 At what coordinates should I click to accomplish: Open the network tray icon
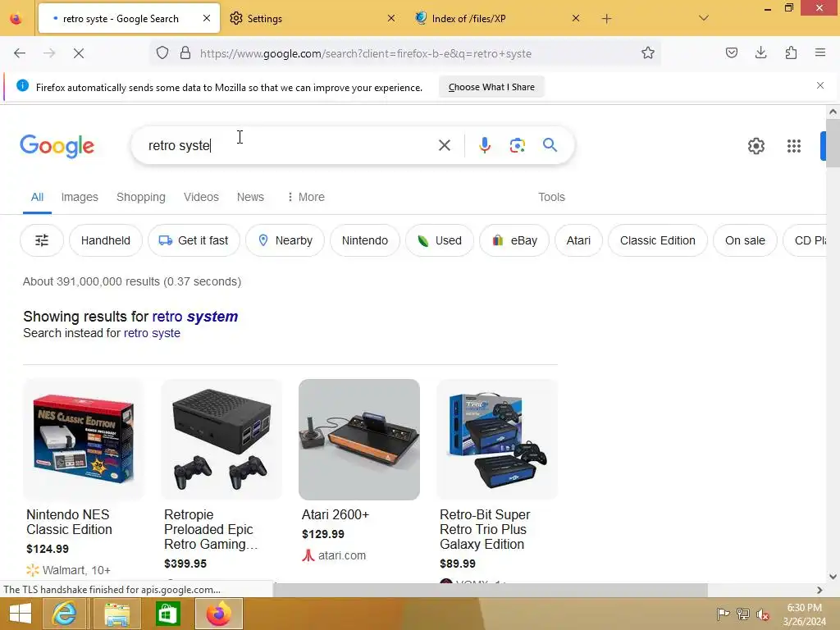742,614
